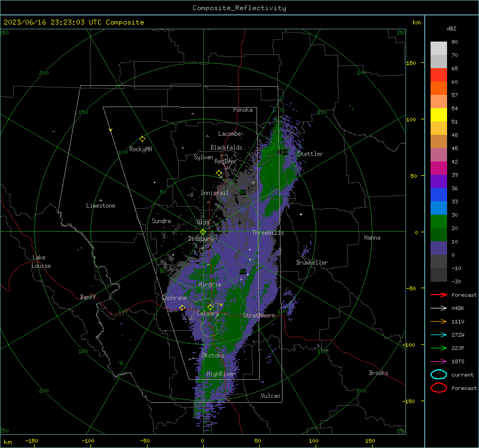Click the Lake Louise map label
The width and height of the screenshot is (479, 448).
click(x=41, y=262)
